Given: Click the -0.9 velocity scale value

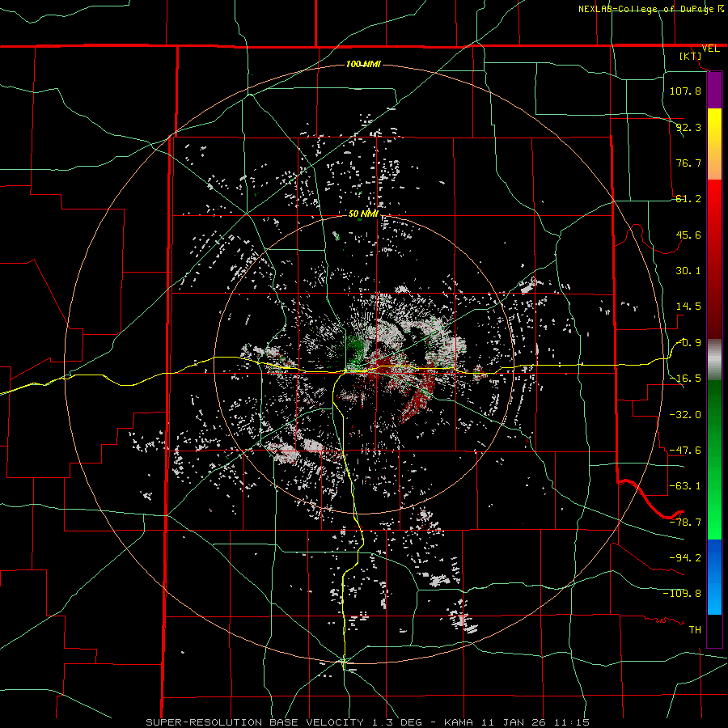Looking at the screenshot, I should tap(689, 343).
